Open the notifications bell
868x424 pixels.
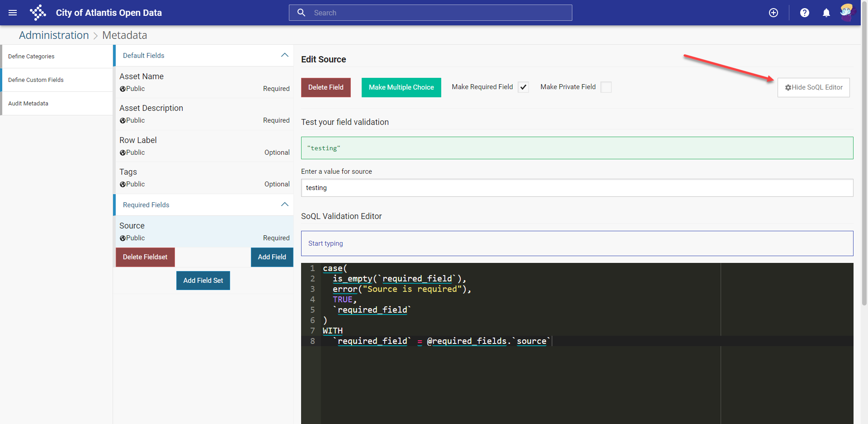coord(826,13)
